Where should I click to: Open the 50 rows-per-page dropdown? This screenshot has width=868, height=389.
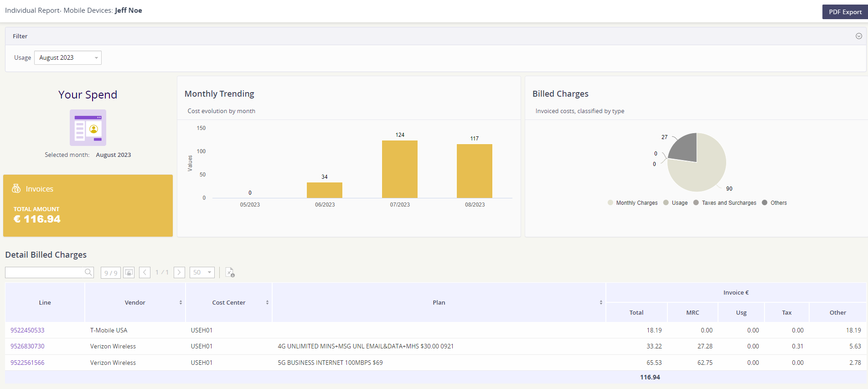pyautogui.click(x=202, y=272)
